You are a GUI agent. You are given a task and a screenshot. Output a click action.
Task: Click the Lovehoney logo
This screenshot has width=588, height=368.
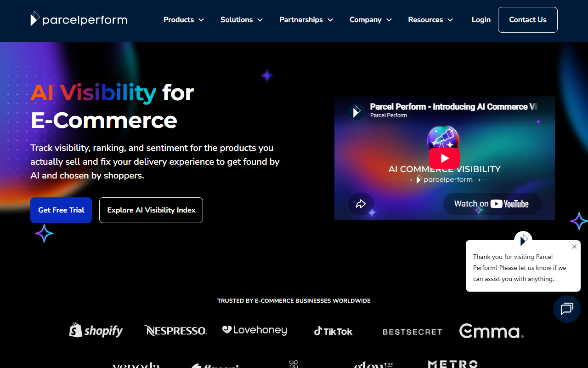[254, 330]
